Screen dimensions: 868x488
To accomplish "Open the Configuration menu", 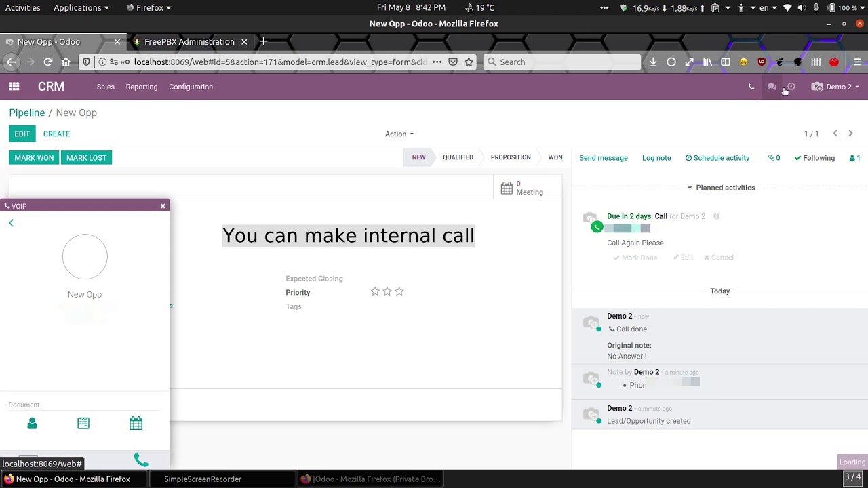I will pos(191,87).
